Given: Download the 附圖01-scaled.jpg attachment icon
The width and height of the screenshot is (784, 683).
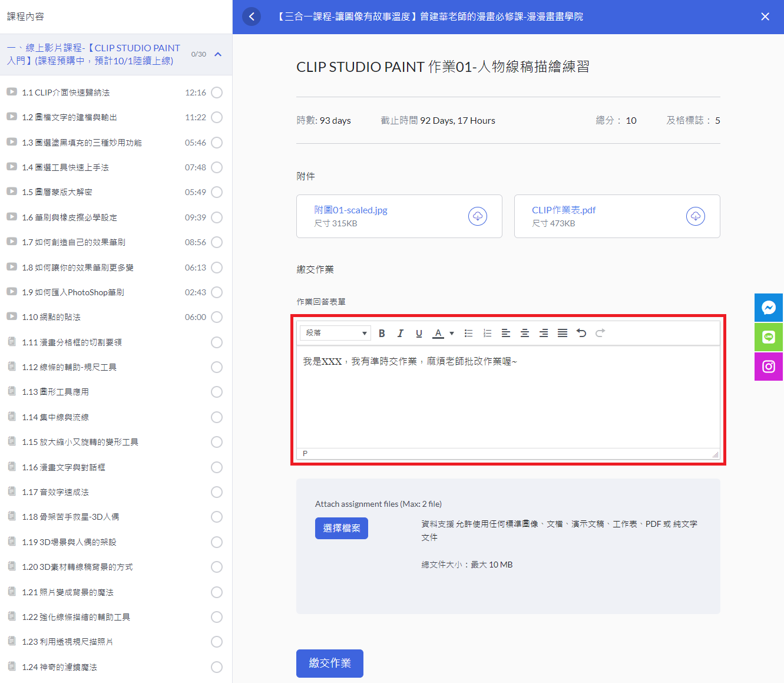Looking at the screenshot, I should click(x=478, y=216).
